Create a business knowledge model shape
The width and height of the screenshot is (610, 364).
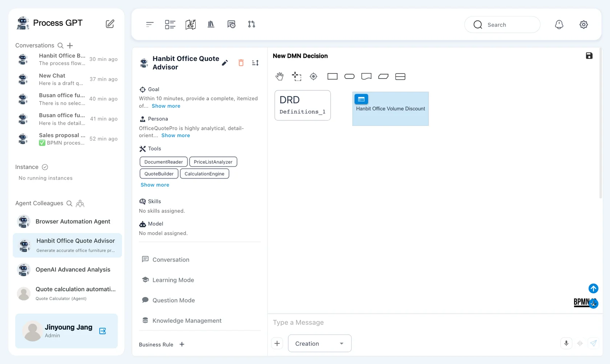tap(383, 77)
